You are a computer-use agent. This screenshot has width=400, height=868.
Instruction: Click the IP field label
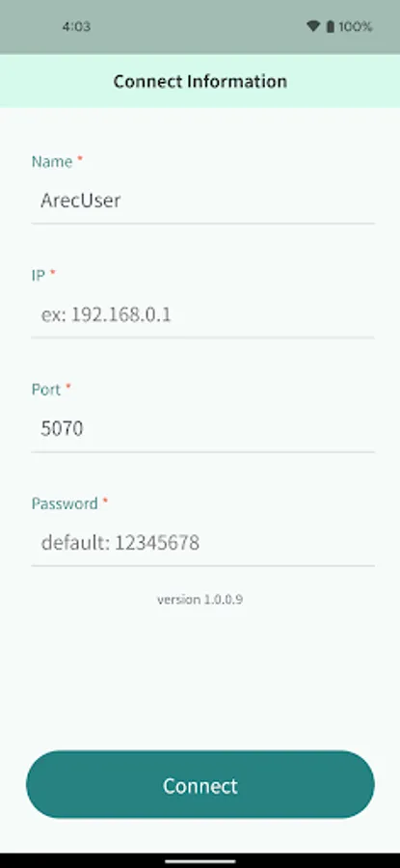click(39, 275)
